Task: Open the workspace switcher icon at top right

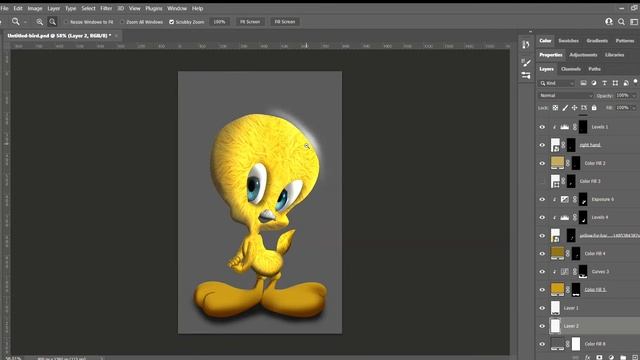Action: pos(634,22)
